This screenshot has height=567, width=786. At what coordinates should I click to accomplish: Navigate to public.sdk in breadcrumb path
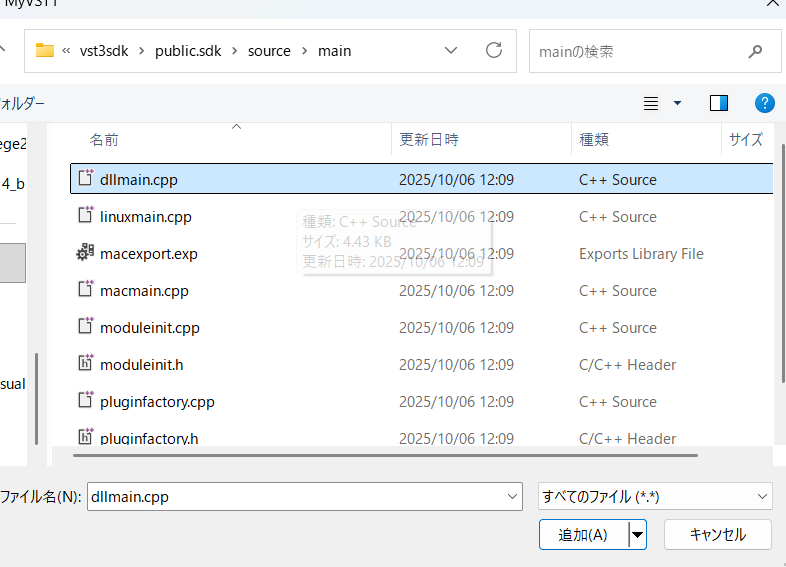(x=190, y=50)
